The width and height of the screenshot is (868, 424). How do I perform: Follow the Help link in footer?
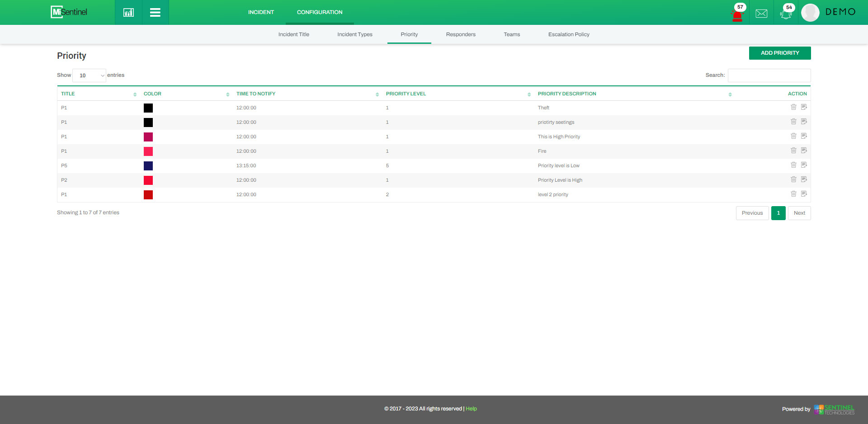pos(471,409)
